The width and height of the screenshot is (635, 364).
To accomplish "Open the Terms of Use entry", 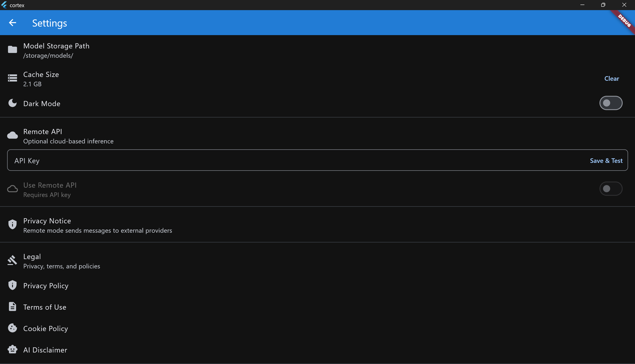I will 45,307.
